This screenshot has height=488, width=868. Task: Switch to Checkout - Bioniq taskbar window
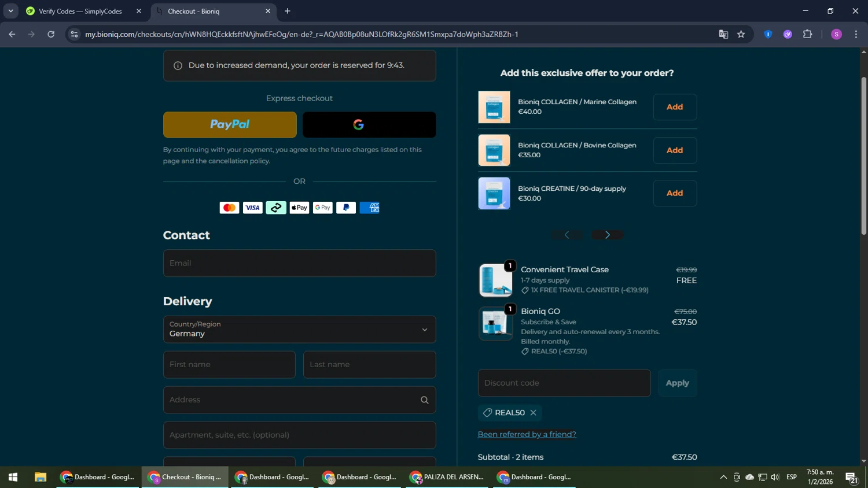click(x=185, y=477)
